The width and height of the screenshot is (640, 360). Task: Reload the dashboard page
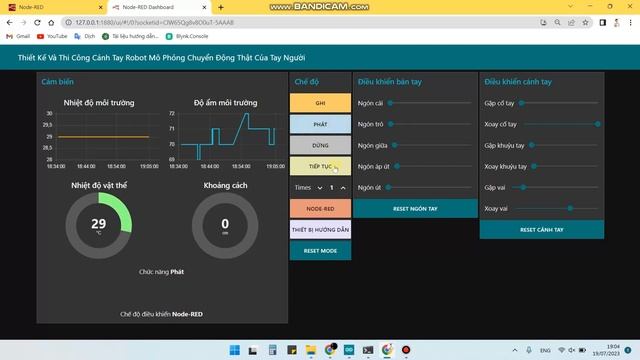[37, 22]
